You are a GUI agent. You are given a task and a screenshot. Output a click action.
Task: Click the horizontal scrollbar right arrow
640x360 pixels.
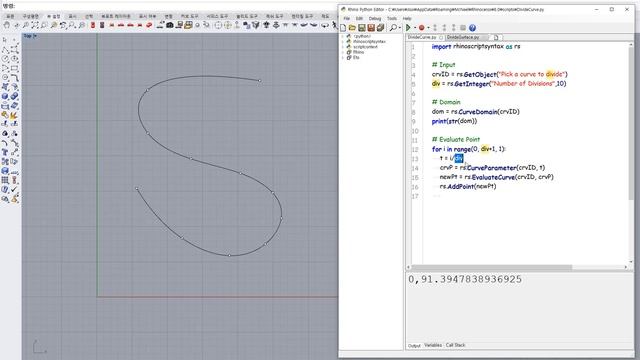point(626,267)
